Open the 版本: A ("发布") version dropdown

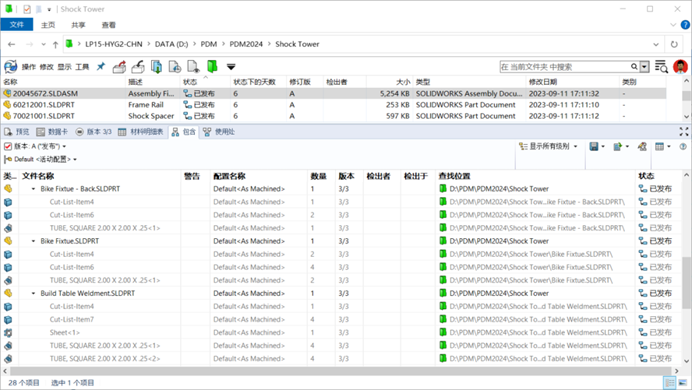click(x=35, y=146)
